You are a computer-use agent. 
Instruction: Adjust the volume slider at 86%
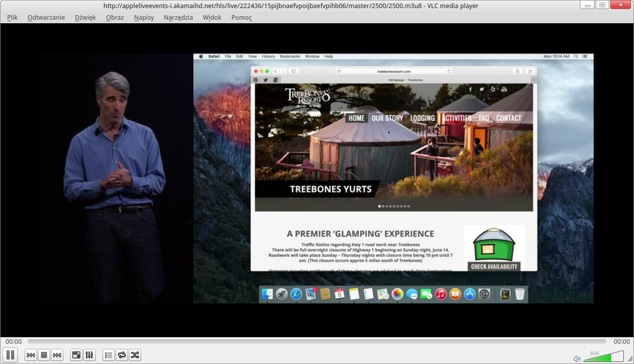tap(603, 357)
